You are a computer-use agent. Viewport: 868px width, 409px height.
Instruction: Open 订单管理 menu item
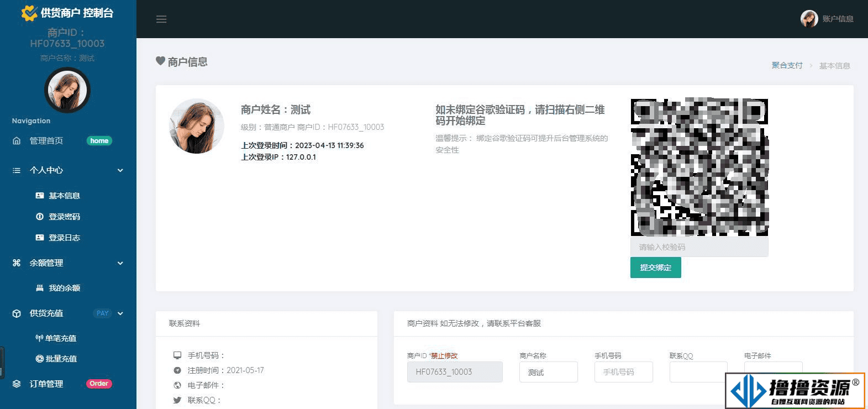pyautogui.click(x=46, y=384)
